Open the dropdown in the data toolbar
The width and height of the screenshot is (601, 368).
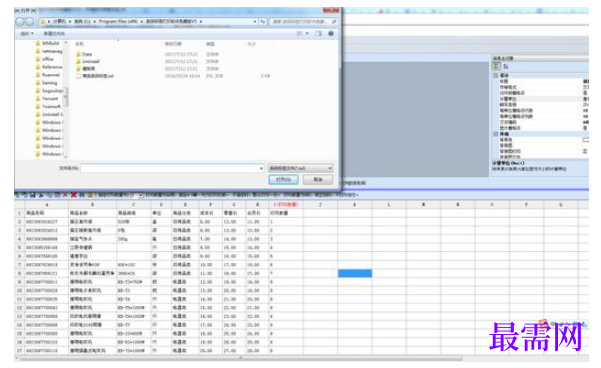click(141, 196)
